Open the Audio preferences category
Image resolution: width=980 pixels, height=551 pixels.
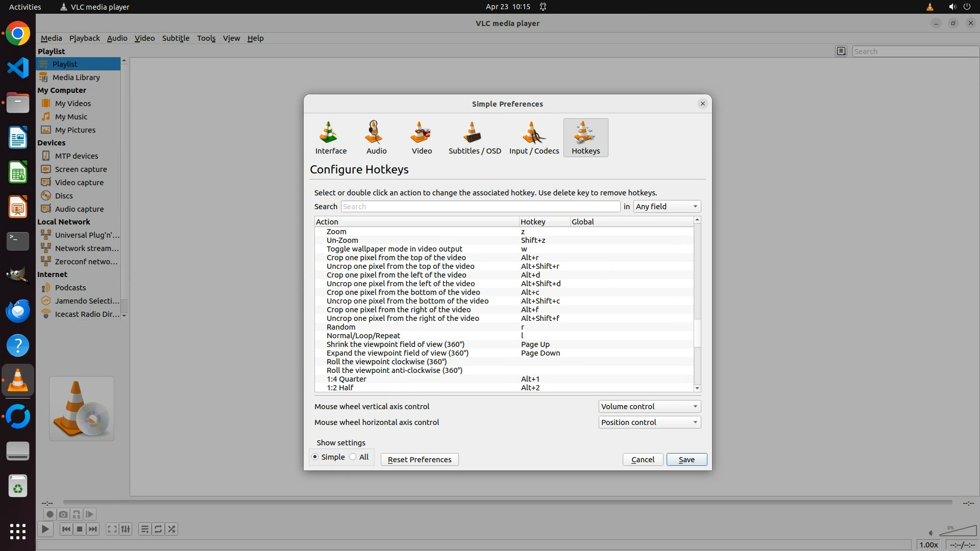pos(376,138)
